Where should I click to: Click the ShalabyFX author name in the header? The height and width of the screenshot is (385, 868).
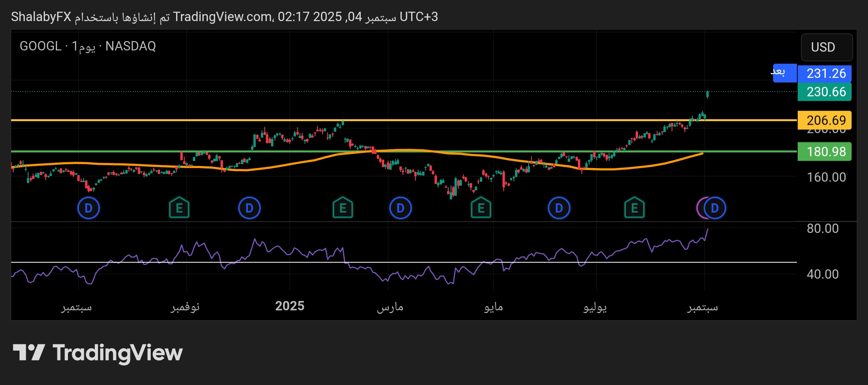tap(41, 17)
